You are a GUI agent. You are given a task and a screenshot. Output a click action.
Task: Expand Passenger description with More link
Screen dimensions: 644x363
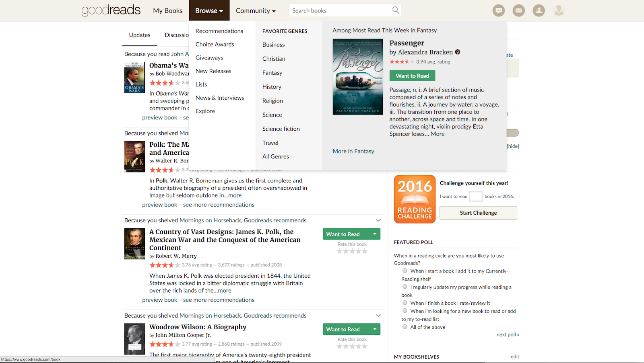[438, 134]
